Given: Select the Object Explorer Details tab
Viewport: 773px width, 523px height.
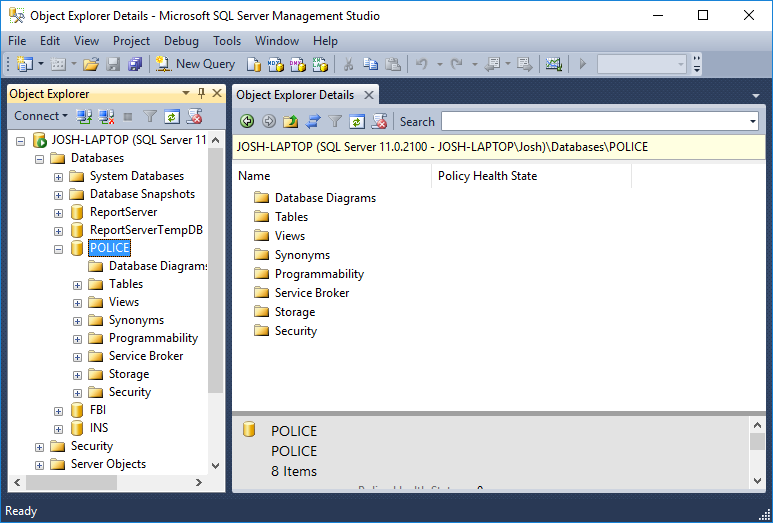Looking at the screenshot, I should pos(295,95).
